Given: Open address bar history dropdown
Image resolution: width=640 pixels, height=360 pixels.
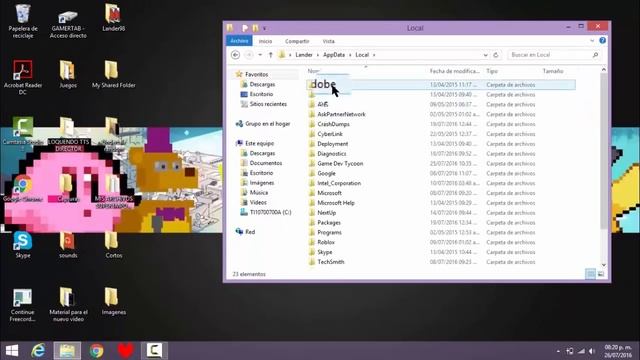Looking at the screenshot, I should [485, 55].
